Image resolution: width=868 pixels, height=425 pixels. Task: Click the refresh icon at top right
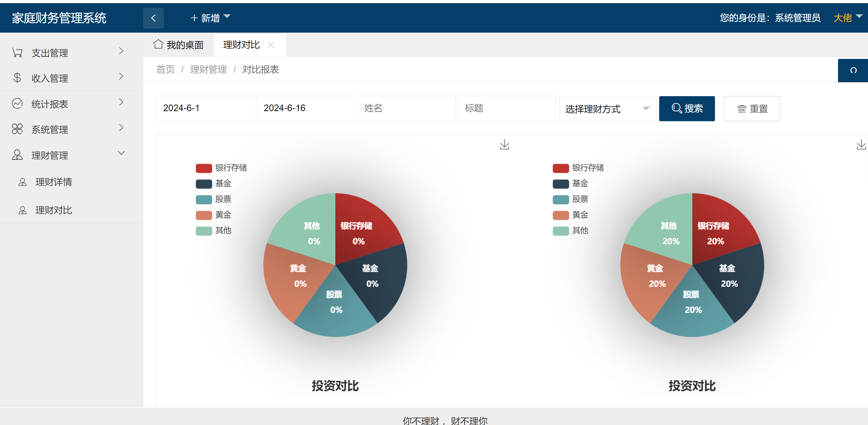click(853, 70)
